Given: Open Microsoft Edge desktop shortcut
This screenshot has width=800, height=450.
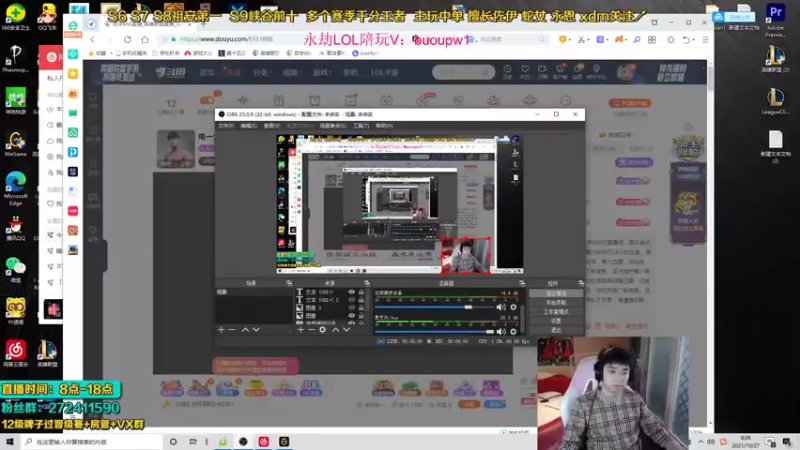Looking at the screenshot, I should click(15, 189).
